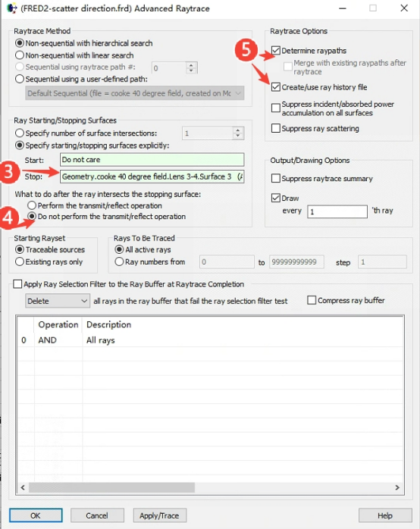Toggle Determine raypaths checkbox

[276, 51]
